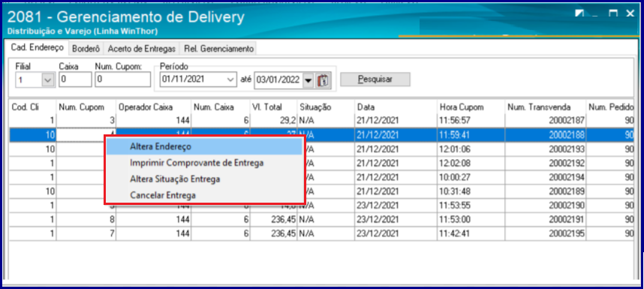
Task: Open the Rel. Gerenciamento tab
Action: (218, 49)
